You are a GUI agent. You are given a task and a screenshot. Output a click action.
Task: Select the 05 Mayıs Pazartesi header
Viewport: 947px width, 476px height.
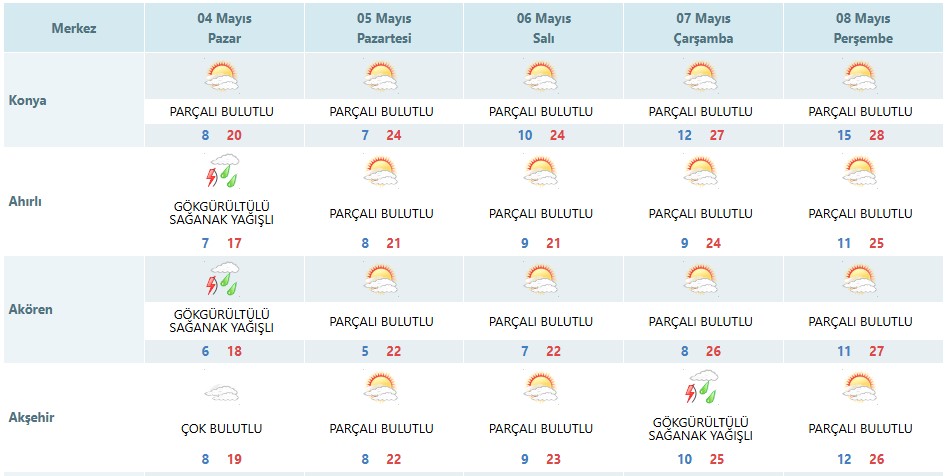click(x=384, y=28)
